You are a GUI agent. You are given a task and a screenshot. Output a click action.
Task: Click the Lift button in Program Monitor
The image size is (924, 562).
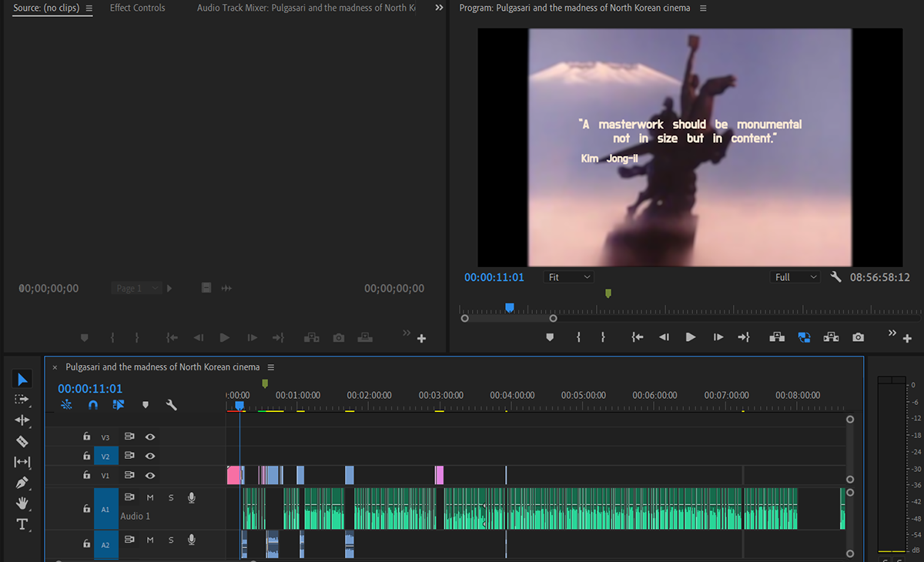click(x=776, y=337)
